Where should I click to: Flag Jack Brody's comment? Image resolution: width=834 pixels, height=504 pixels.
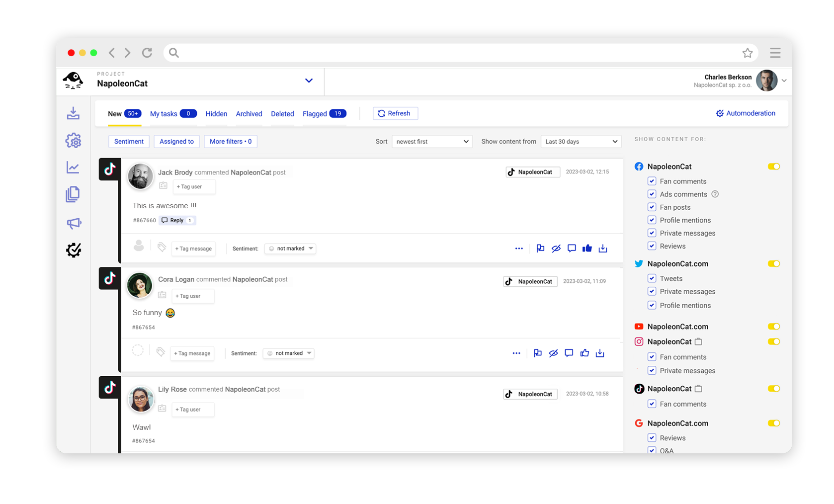540,248
